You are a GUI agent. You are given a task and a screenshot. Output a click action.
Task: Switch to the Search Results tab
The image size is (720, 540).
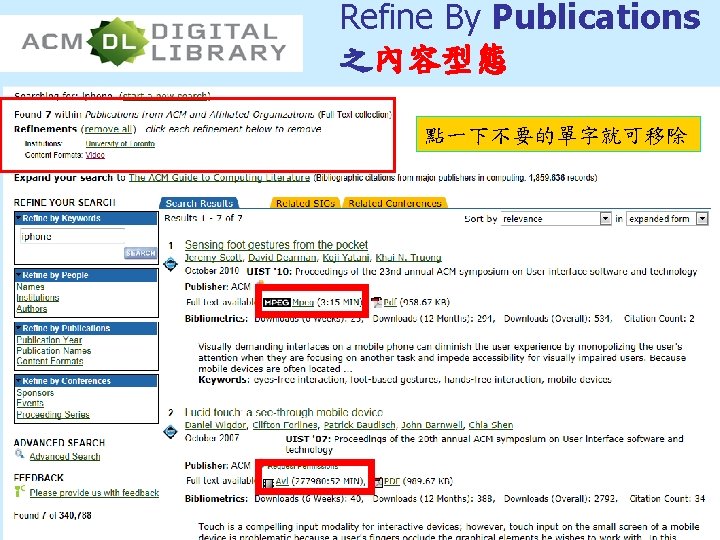(x=199, y=203)
